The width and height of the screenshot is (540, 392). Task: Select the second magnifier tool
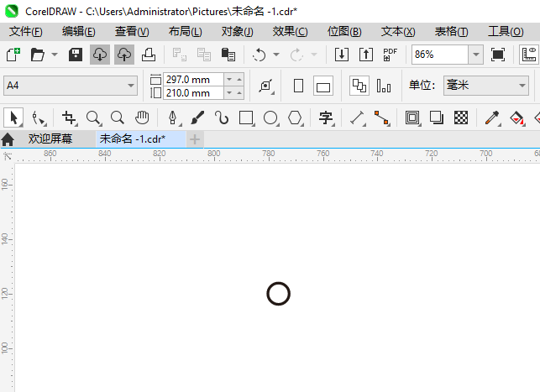118,118
